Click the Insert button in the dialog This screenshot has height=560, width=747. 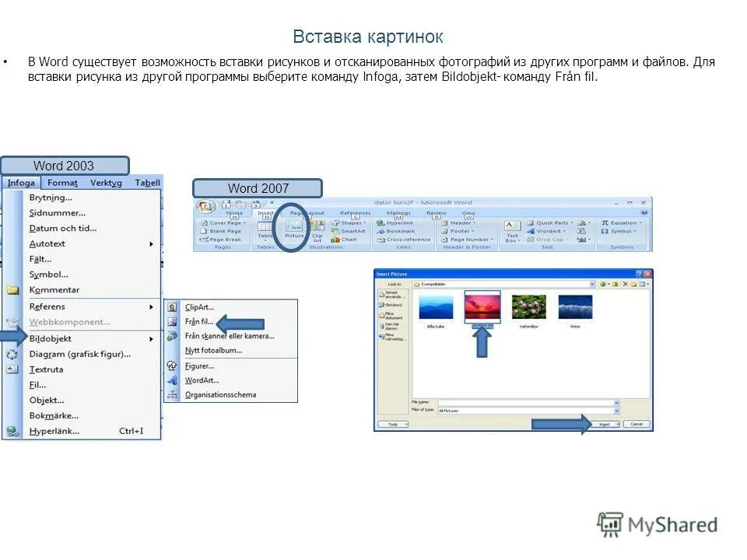pos(604,423)
